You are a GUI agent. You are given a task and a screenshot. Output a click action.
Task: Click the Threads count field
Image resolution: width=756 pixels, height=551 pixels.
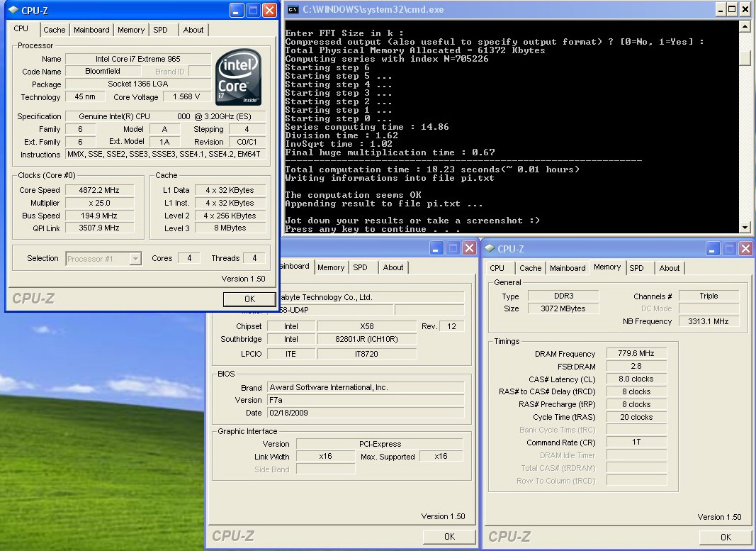point(254,258)
